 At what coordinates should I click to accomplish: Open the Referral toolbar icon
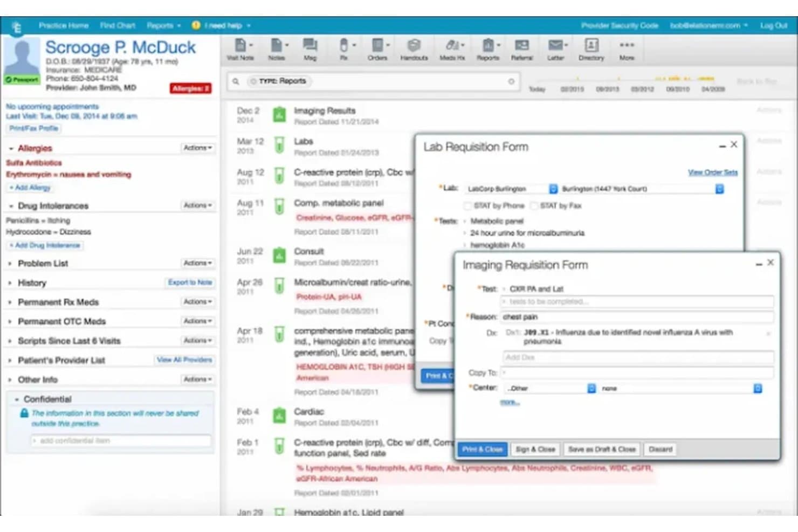pos(521,49)
